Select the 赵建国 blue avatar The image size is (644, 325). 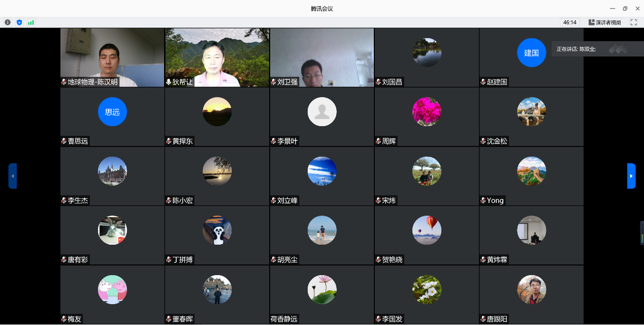coord(531,53)
